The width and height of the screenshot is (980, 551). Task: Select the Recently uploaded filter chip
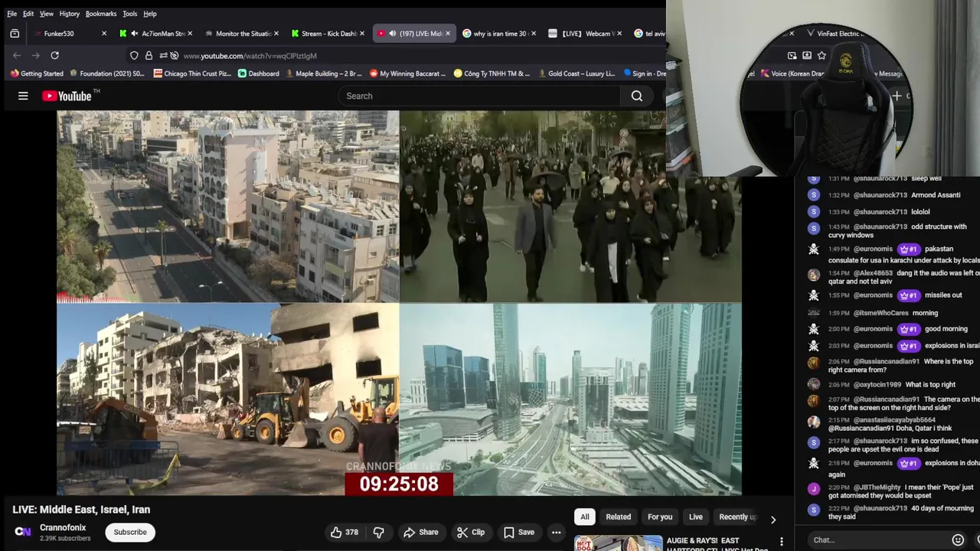[737, 517]
